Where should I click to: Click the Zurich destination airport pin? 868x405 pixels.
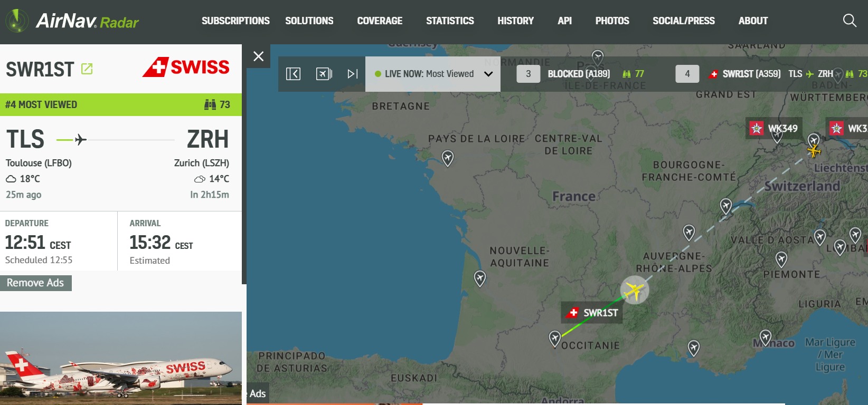tap(814, 140)
